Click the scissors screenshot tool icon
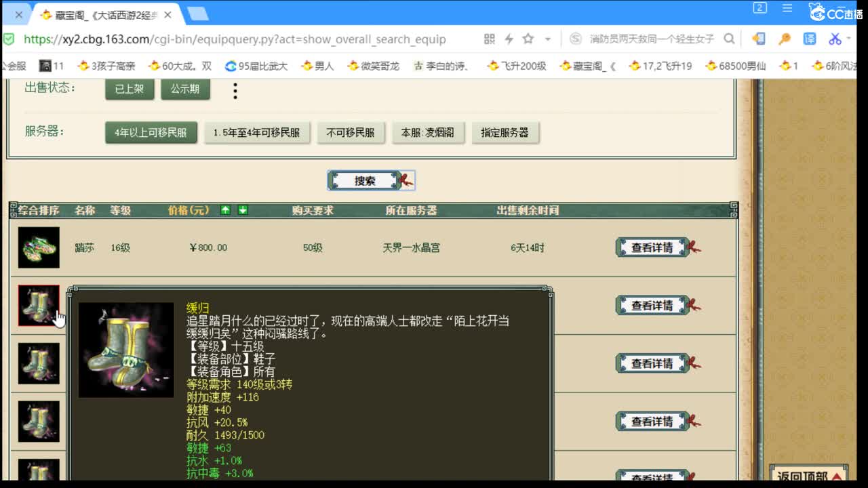 tap(835, 39)
